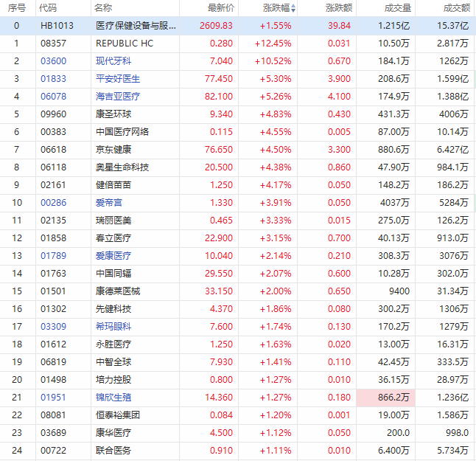This screenshot has width=476, height=461.
Task: Select 瑞丽医美 stock name
Action: (113, 221)
